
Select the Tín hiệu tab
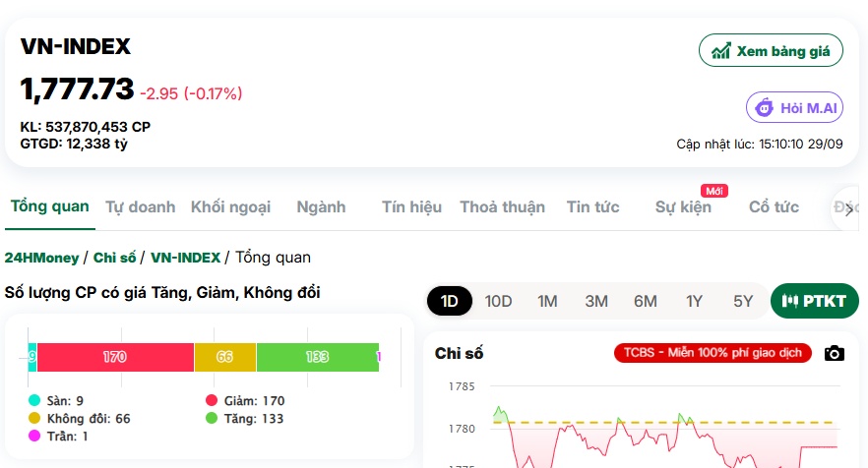(411, 206)
